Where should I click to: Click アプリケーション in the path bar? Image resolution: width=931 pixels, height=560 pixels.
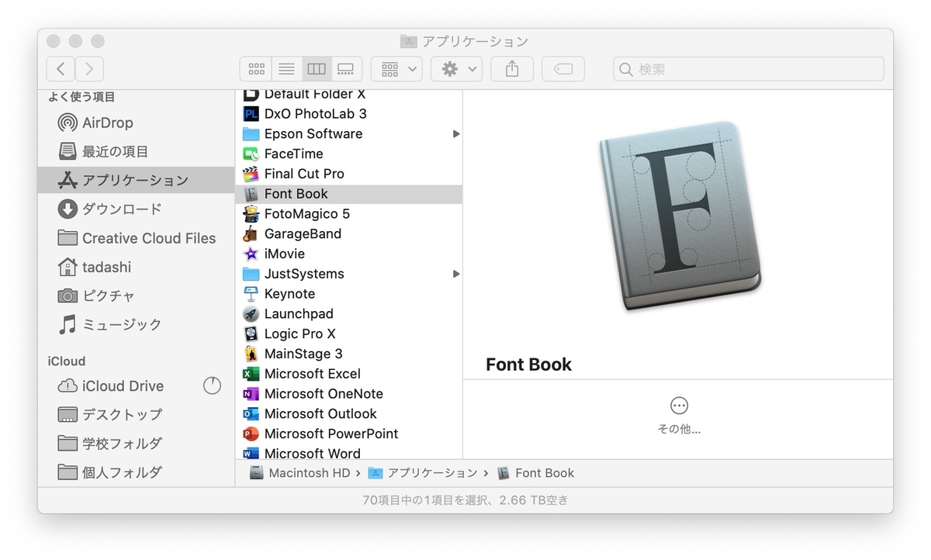(423, 472)
